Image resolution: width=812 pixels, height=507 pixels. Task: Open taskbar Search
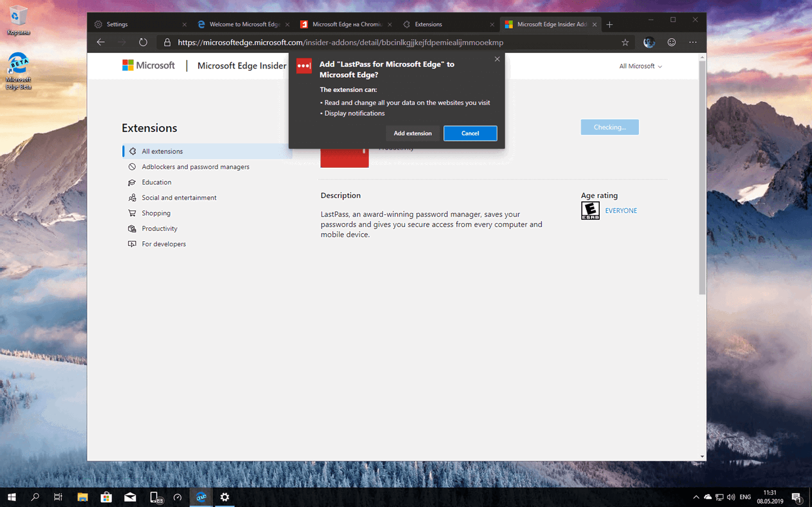pyautogui.click(x=35, y=497)
